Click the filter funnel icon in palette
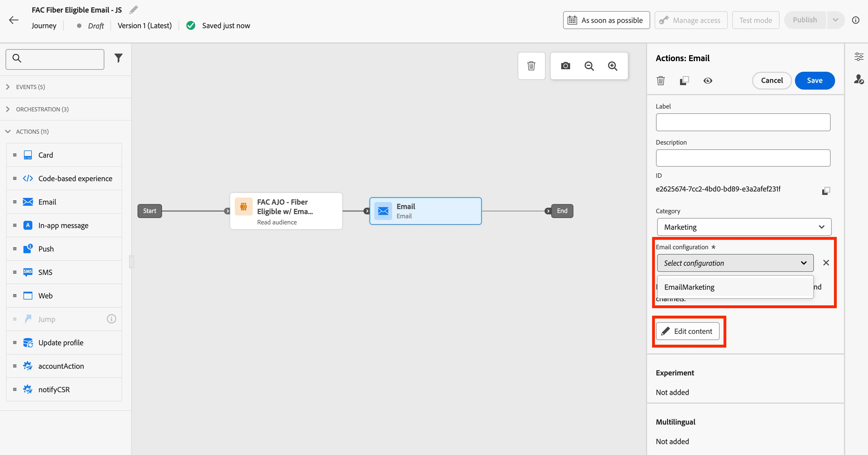Screen dimensions: 868x455 tap(118, 58)
